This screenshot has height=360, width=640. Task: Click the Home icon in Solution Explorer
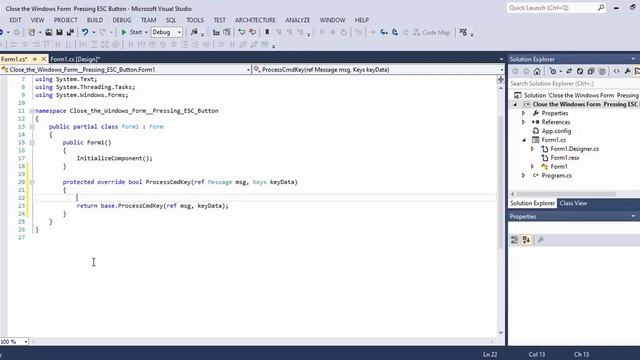click(537, 71)
